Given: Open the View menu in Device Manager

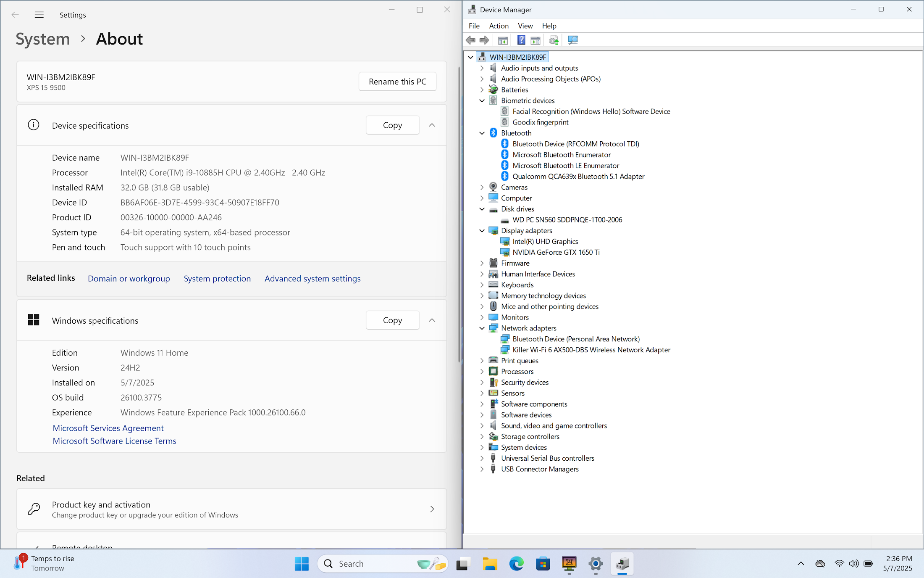Looking at the screenshot, I should pos(525,26).
